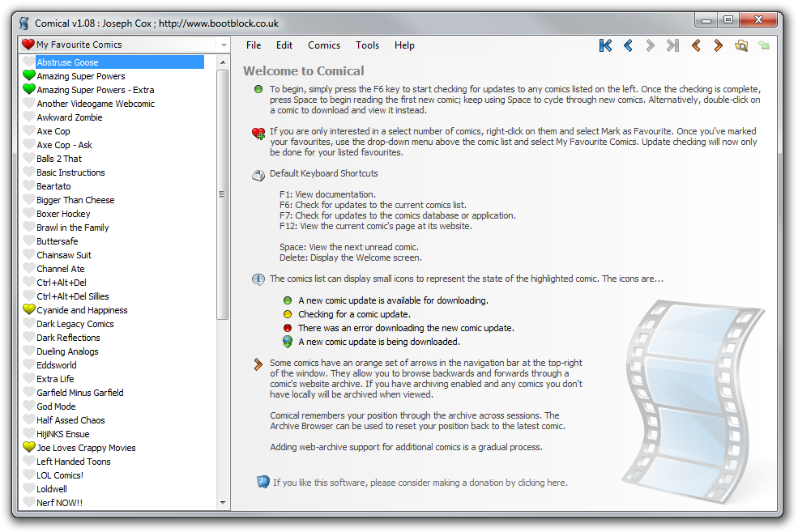Screen dimensions: 798x532
Task: Click the heart icon beside Amazing Super Powers
Action: tap(29, 76)
